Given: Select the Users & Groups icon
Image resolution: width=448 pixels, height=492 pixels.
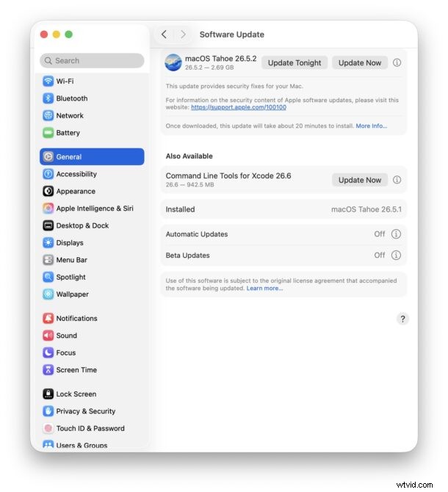Looking at the screenshot, I should pyautogui.click(x=48, y=444).
